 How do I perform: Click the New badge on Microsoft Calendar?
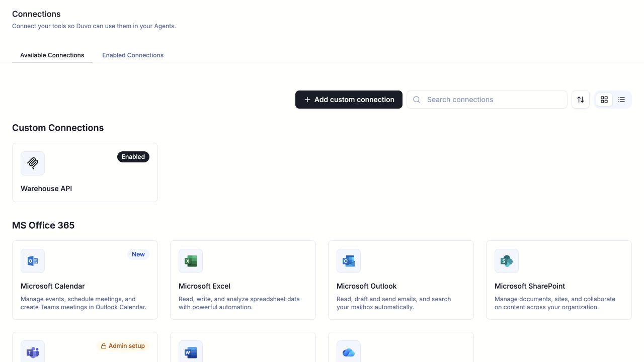(138, 254)
